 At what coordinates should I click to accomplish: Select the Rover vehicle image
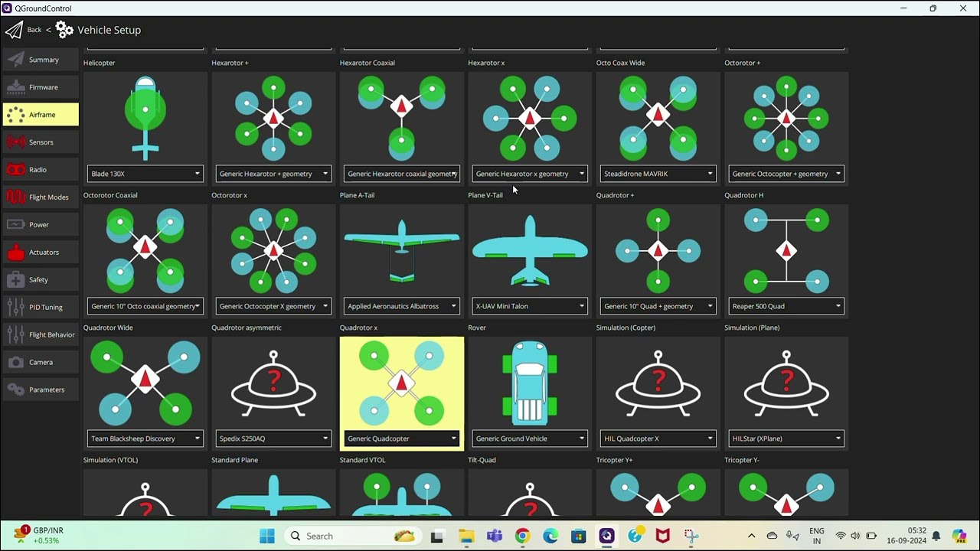pyautogui.click(x=530, y=383)
